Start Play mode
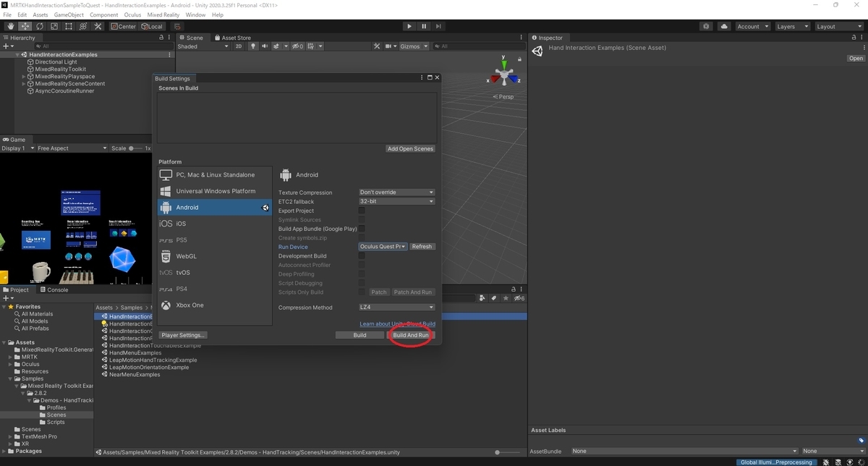The image size is (868, 466). 409,26
